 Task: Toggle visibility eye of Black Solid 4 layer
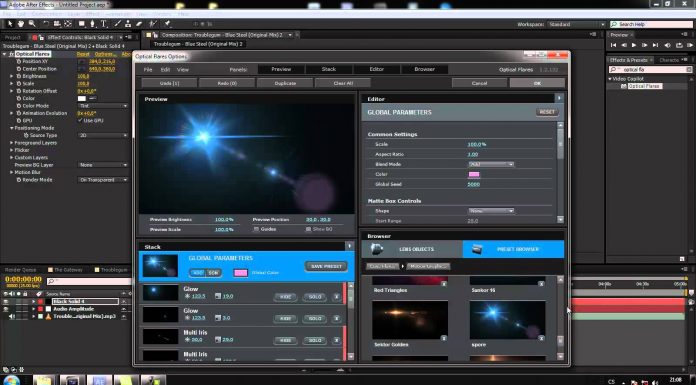coord(6,302)
